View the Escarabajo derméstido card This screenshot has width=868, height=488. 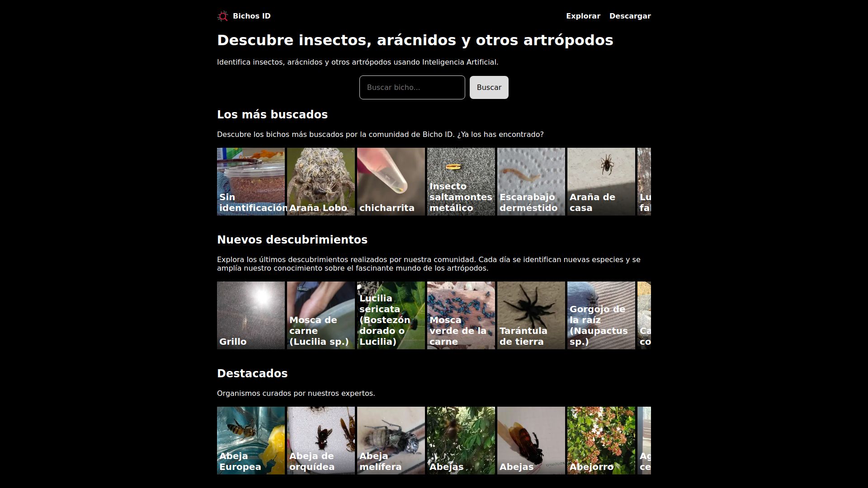tap(531, 182)
